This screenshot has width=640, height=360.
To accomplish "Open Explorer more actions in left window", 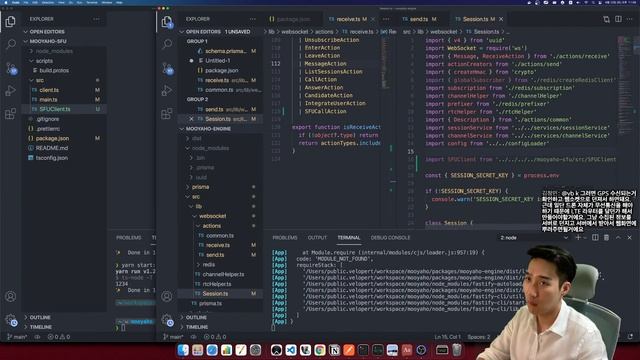I will [96, 19].
